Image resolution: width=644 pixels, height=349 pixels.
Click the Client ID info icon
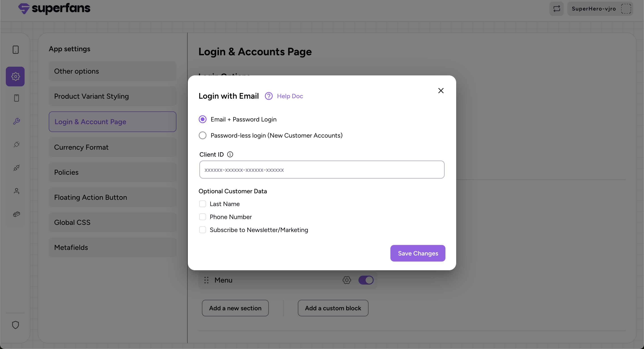[230, 154]
